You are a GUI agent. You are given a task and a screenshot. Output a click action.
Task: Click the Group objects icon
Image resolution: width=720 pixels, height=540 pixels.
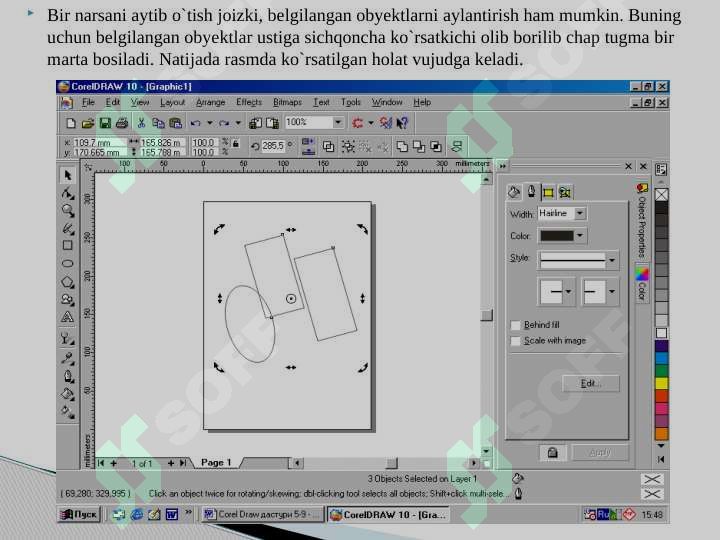tap(348, 146)
